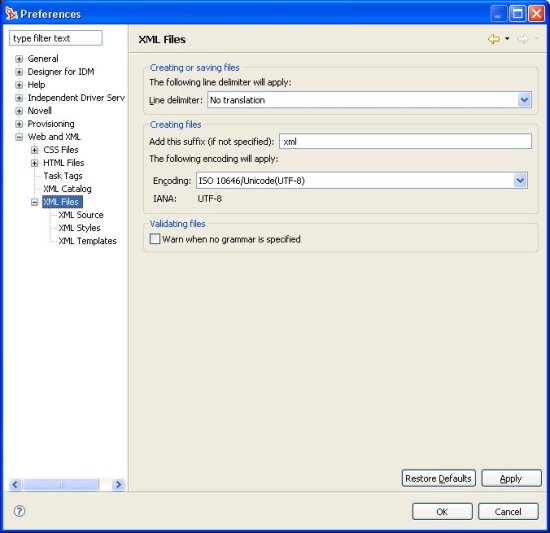Open the help question mark icon
The width and height of the screenshot is (550, 533).
tap(19, 511)
